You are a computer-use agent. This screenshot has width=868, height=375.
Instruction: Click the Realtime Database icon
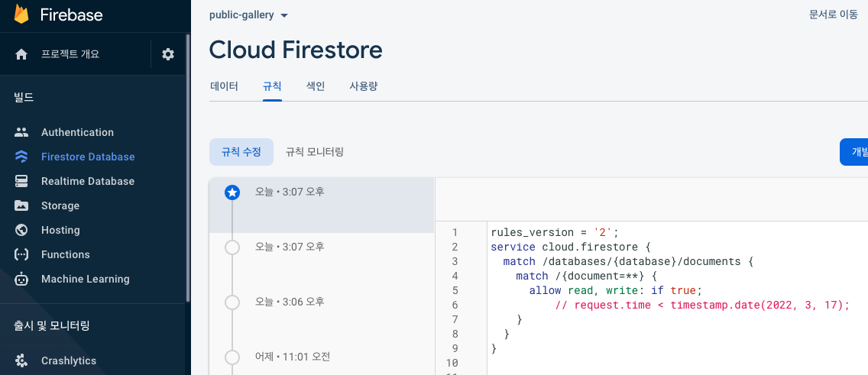pos(21,181)
